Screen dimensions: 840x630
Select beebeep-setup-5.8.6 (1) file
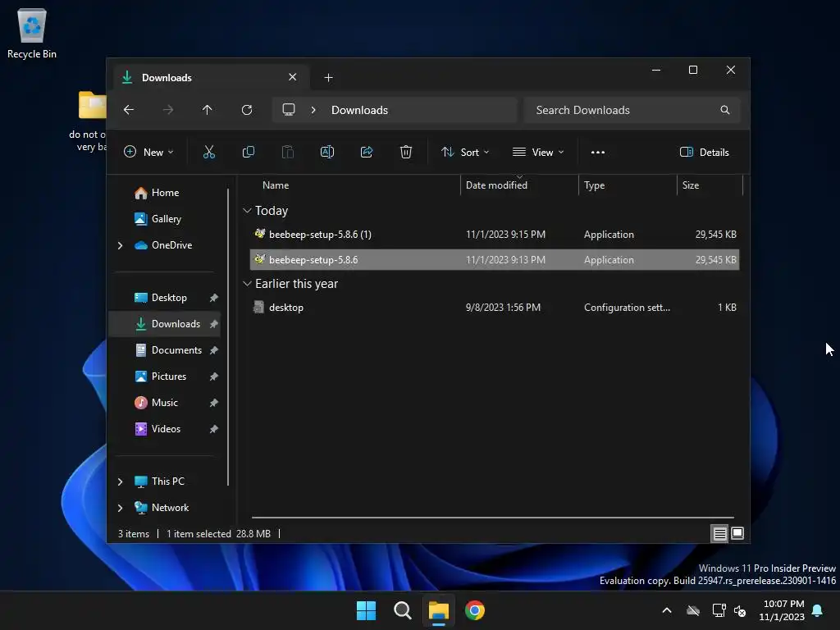click(x=495, y=235)
